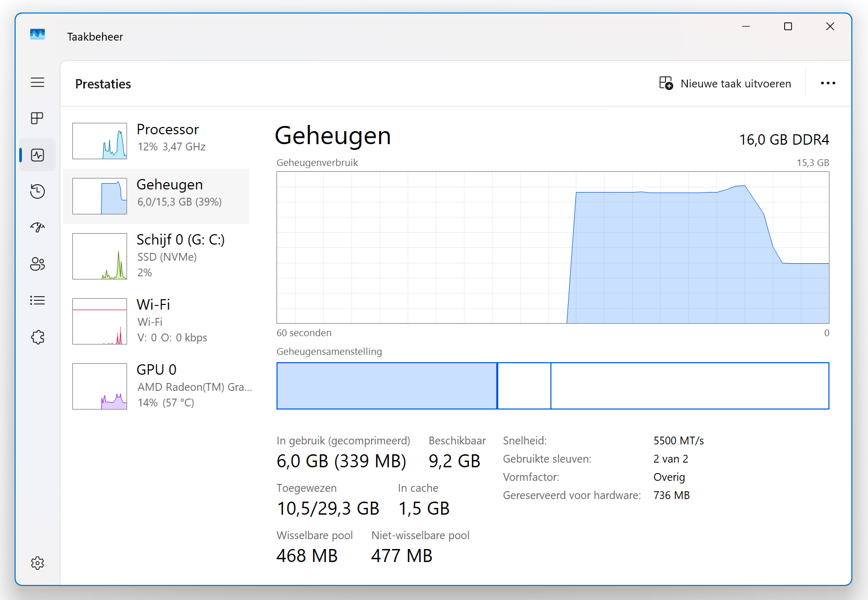The width and height of the screenshot is (868, 600).
Task: Select the Processor performance item
Action: pos(156,141)
